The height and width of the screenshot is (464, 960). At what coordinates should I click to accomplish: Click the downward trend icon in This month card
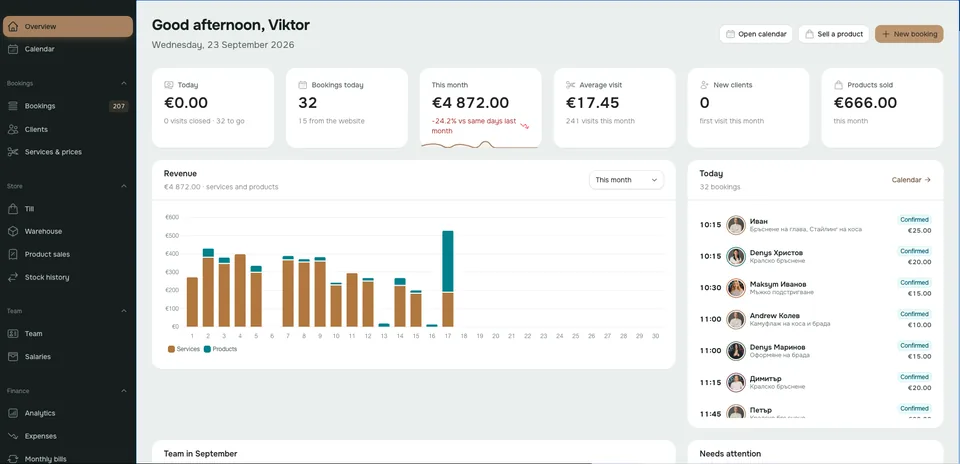(525, 126)
